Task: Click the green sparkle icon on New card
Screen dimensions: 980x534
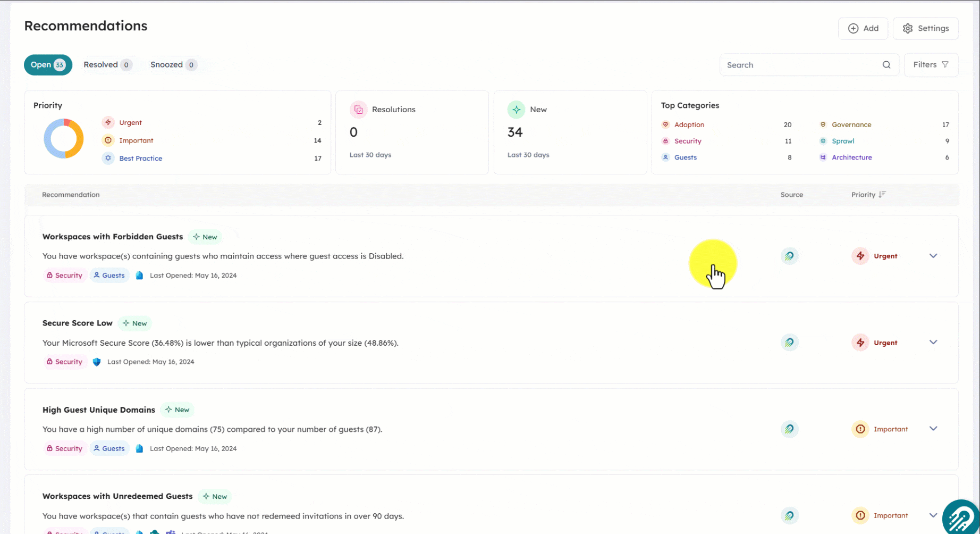Action: point(516,110)
